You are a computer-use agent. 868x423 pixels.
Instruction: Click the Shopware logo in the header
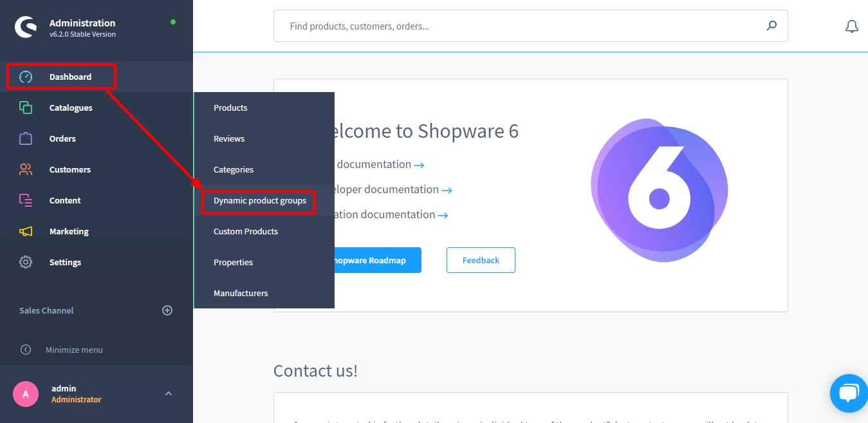[x=26, y=27]
